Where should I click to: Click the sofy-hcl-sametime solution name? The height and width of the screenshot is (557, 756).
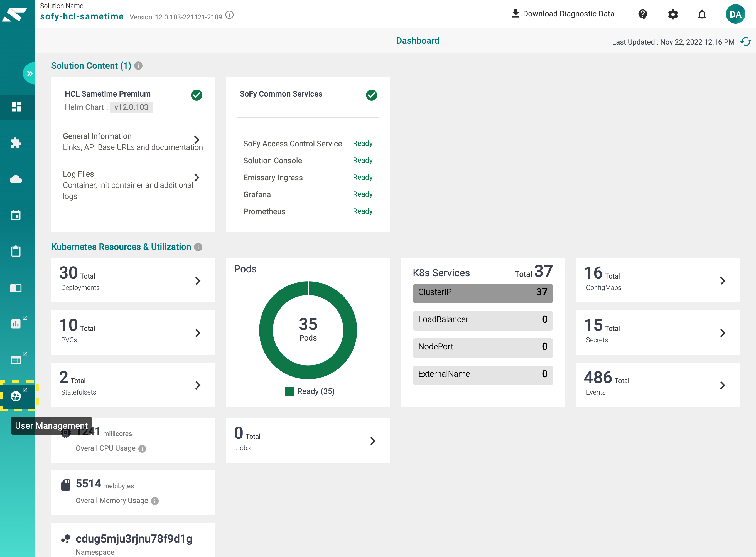click(x=82, y=16)
